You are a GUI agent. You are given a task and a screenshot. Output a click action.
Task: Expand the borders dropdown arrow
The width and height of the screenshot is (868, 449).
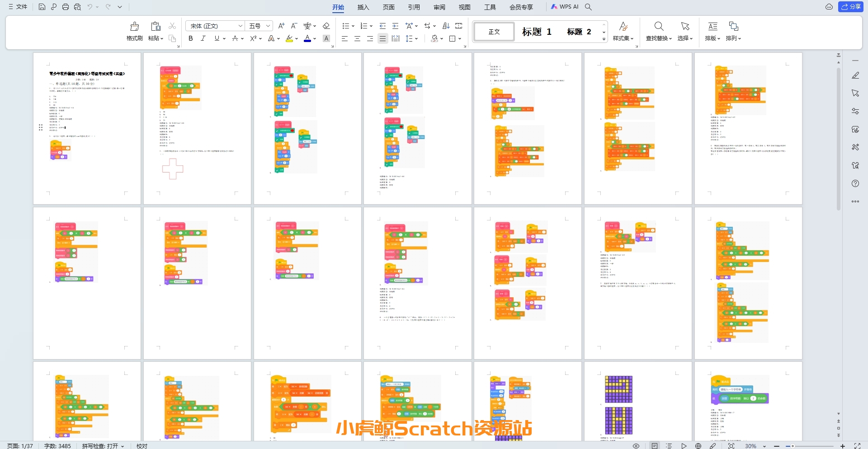[460, 39]
